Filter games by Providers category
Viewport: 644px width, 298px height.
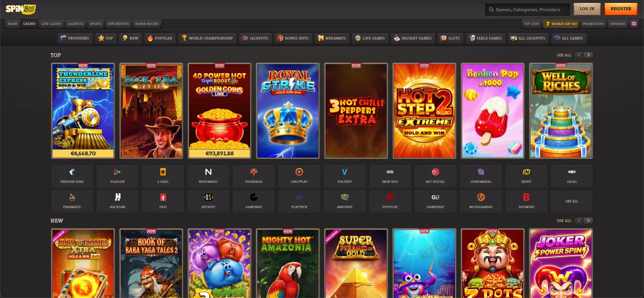[74, 38]
